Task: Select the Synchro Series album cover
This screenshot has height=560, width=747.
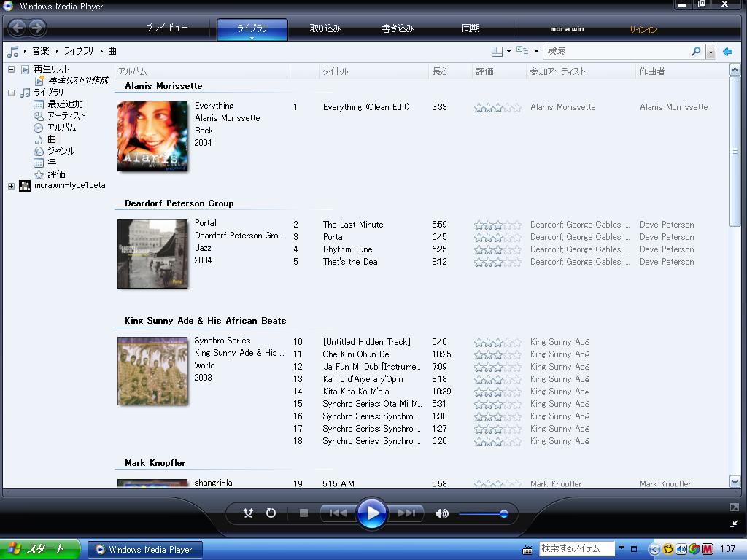Action: coord(152,371)
